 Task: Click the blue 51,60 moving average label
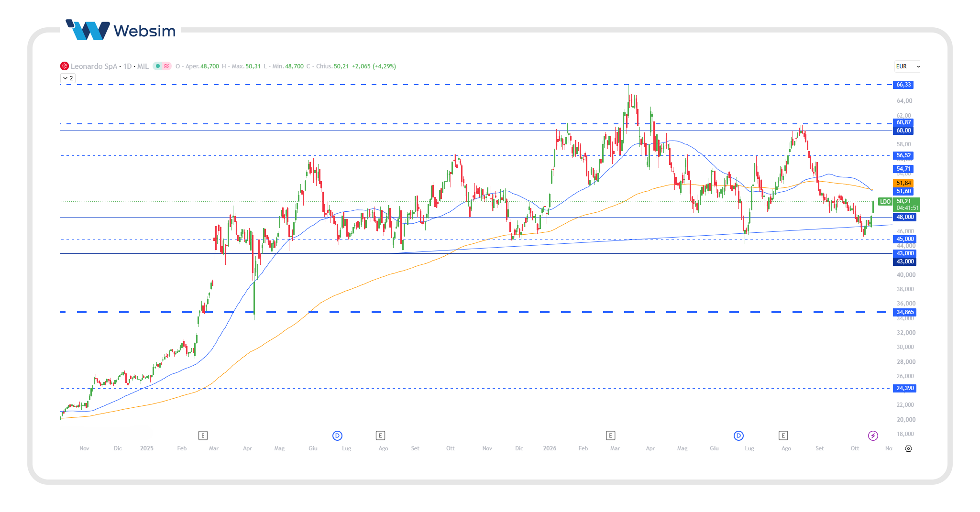903,191
